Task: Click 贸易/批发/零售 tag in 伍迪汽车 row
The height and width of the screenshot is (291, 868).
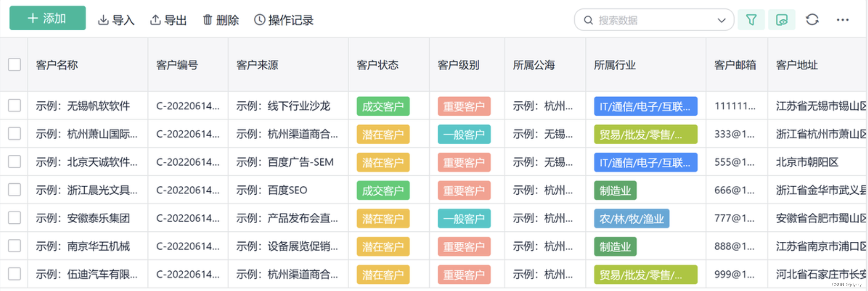Action: click(645, 274)
